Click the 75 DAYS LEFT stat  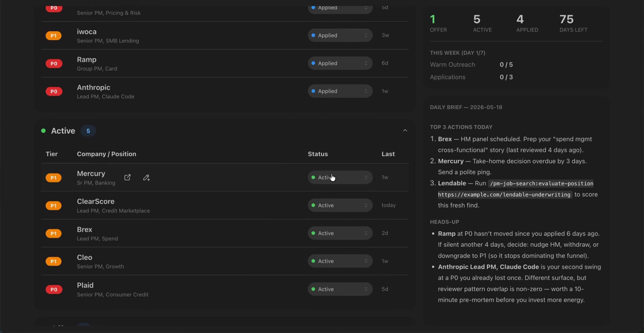point(573,23)
